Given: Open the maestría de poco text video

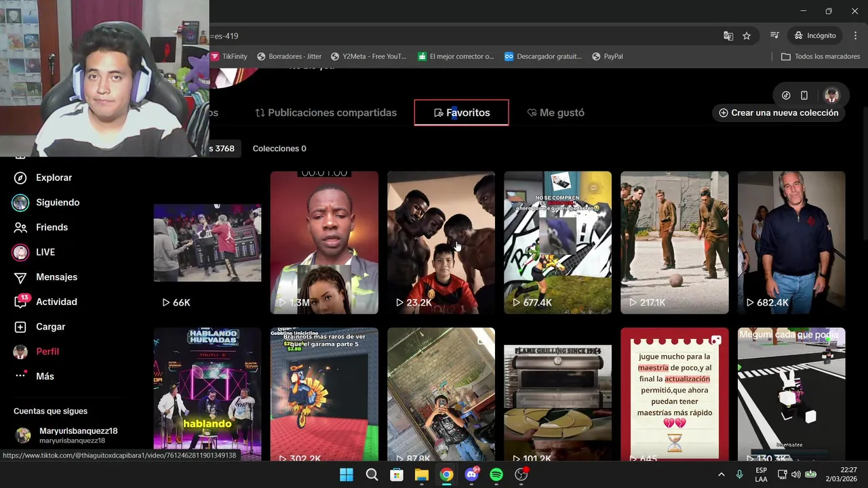Looking at the screenshot, I should tap(675, 394).
